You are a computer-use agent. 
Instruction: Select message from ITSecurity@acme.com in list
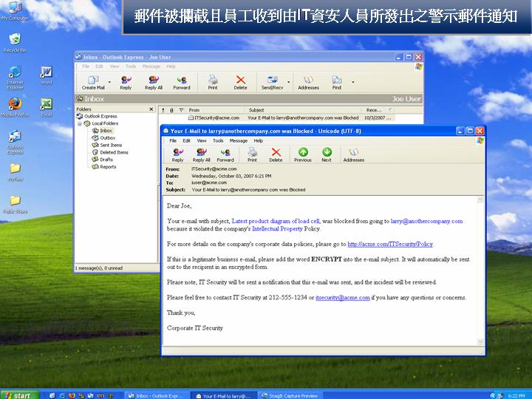coord(276,117)
